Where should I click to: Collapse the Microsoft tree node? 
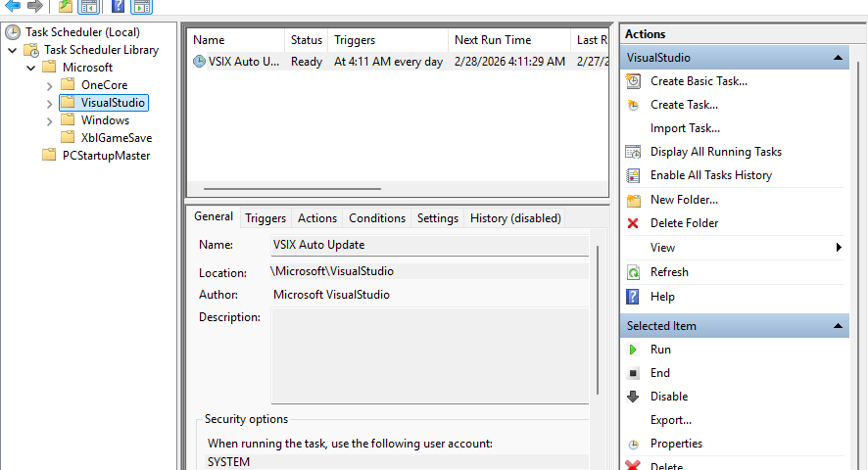tap(31, 69)
